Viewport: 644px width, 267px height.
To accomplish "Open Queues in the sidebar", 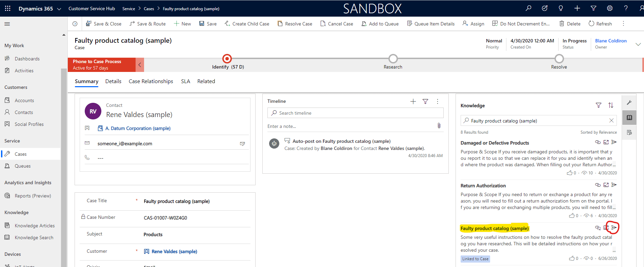I will coord(23,166).
